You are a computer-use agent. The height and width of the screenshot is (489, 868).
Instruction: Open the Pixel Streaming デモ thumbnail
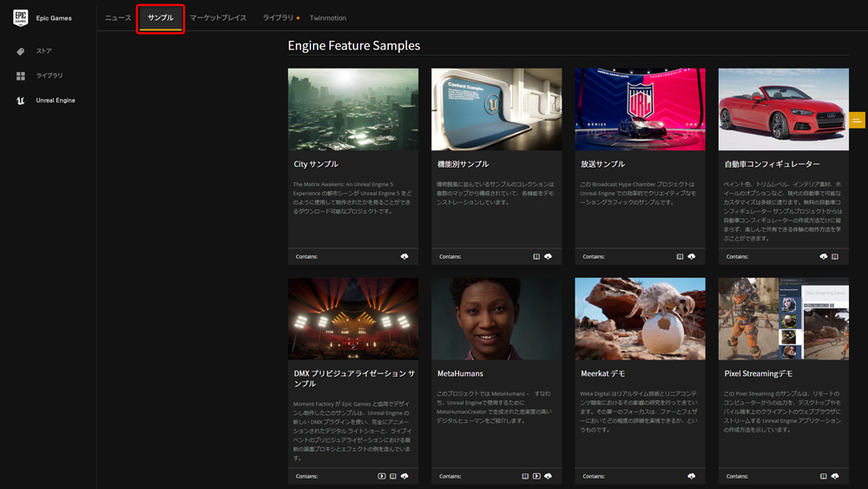pyautogui.click(x=783, y=319)
